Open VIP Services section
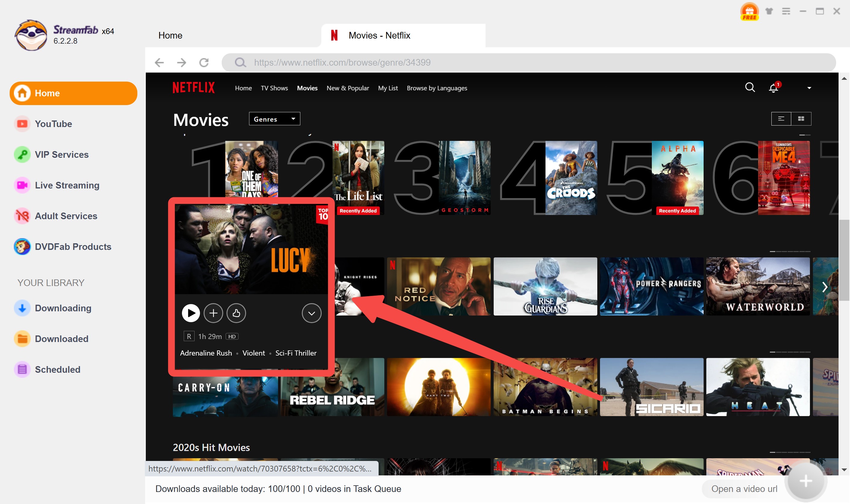The image size is (850, 504). (x=51, y=154)
